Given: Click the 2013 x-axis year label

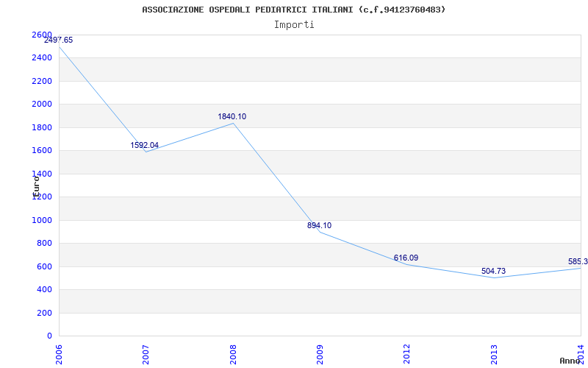Looking at the screenshot, I should (494, 355).
